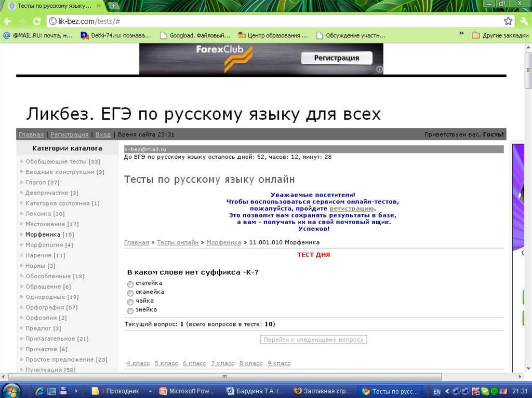The image size is (532, 398).
Task: Select answer чайка
Action: [x=130, y=301]
